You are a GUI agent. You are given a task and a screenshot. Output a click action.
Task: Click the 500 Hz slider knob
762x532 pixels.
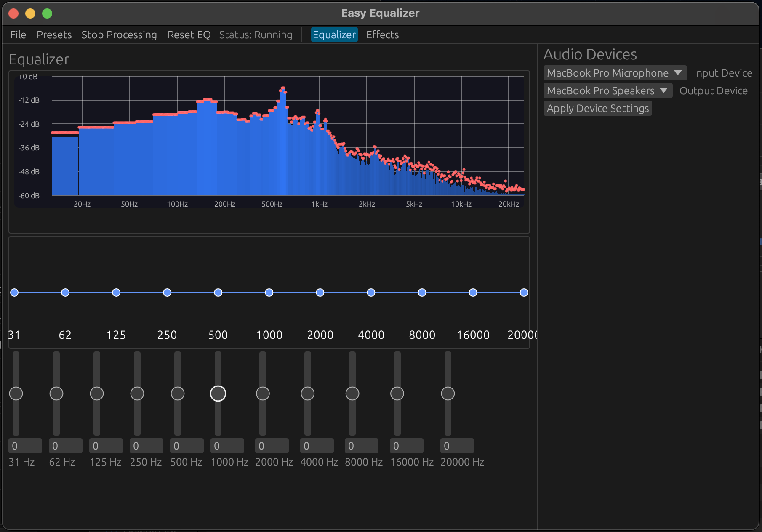click(178, 394)
